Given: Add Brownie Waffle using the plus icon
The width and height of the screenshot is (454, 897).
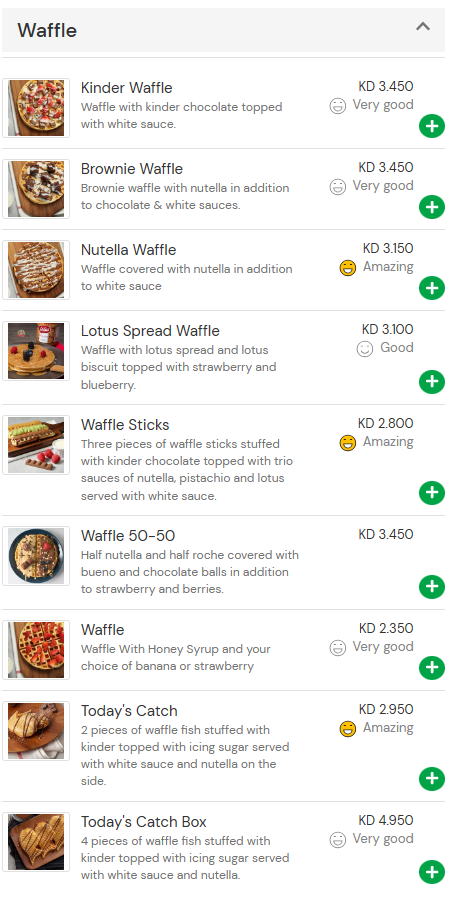Looking at the screenshot, I should [432, 207].
